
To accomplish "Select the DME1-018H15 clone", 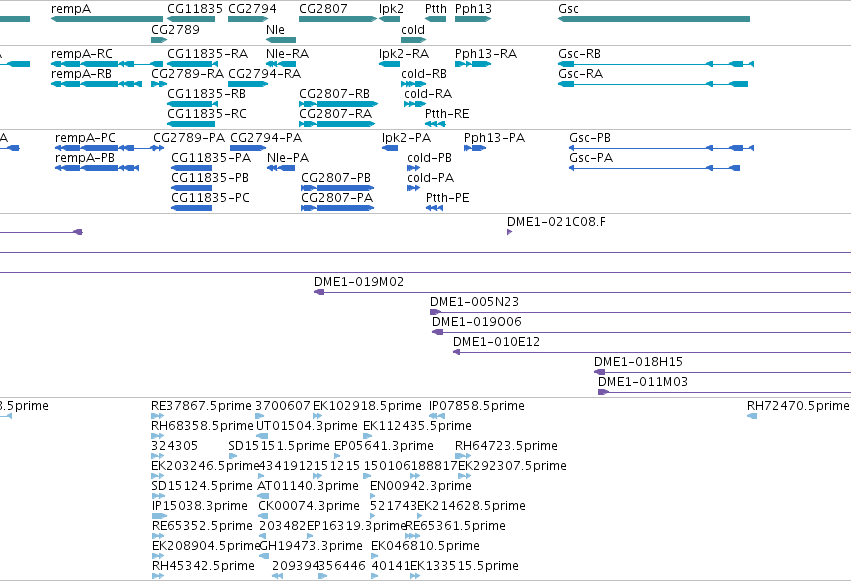I will [x=722, y=373].
